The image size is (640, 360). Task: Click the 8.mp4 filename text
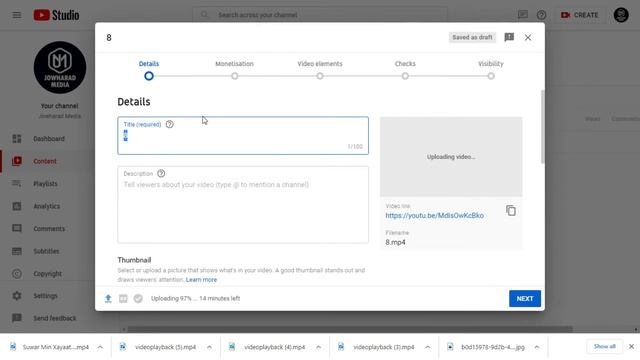(x=396, y=242)
